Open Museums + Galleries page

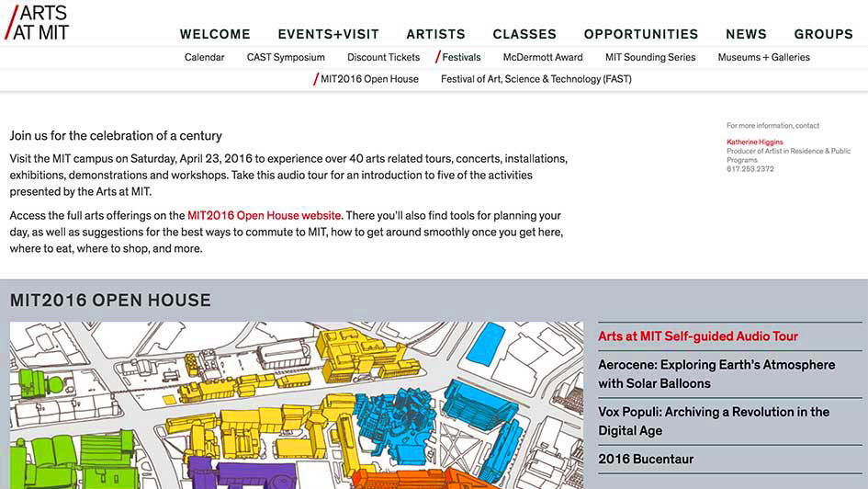(763, 57)
